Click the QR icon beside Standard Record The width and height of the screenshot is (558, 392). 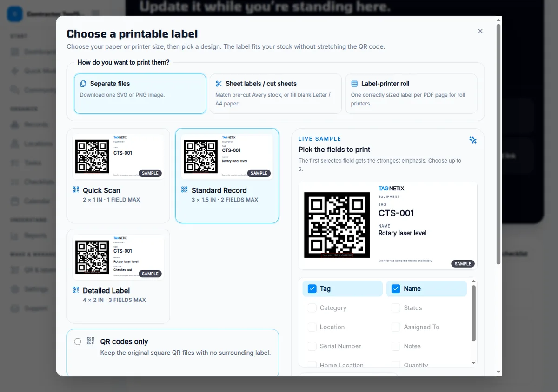185,189
